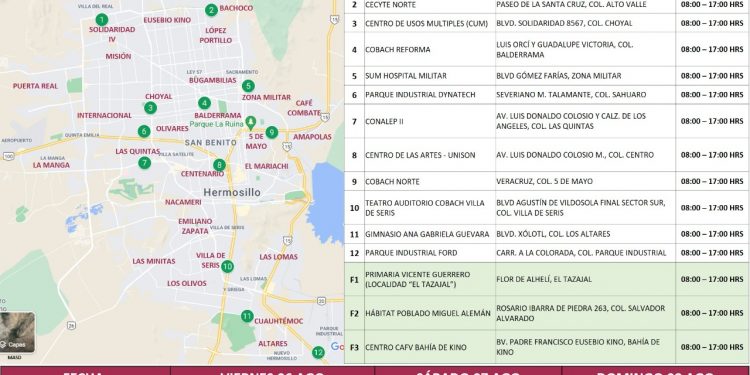
Task: Click marker 5 above Zona Militar
Action: 248,86
